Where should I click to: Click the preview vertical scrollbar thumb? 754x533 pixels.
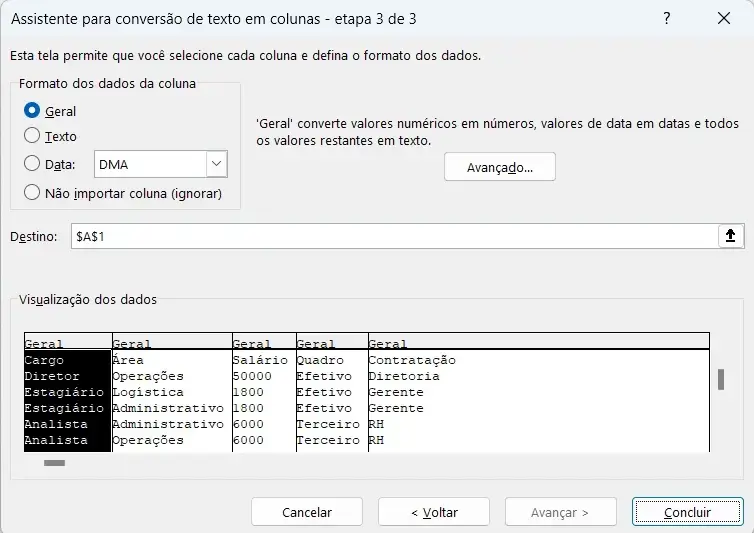pyautogui.click(x=721, y=380)
